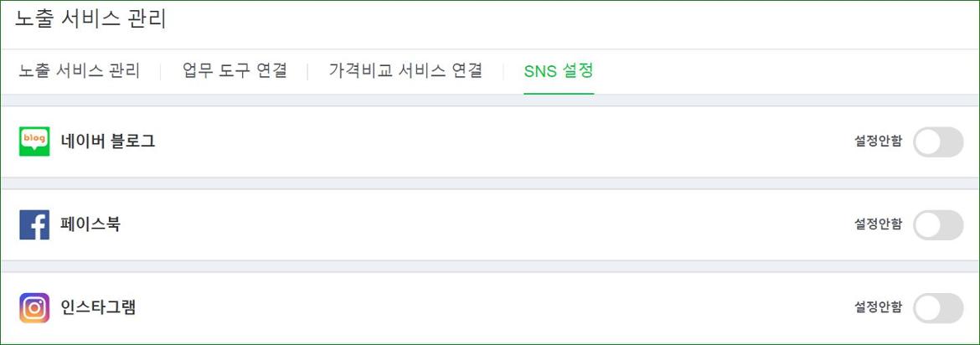Click the 네이버 블로그 label text
The image size is (980, 345).
(x=108, y=142)
